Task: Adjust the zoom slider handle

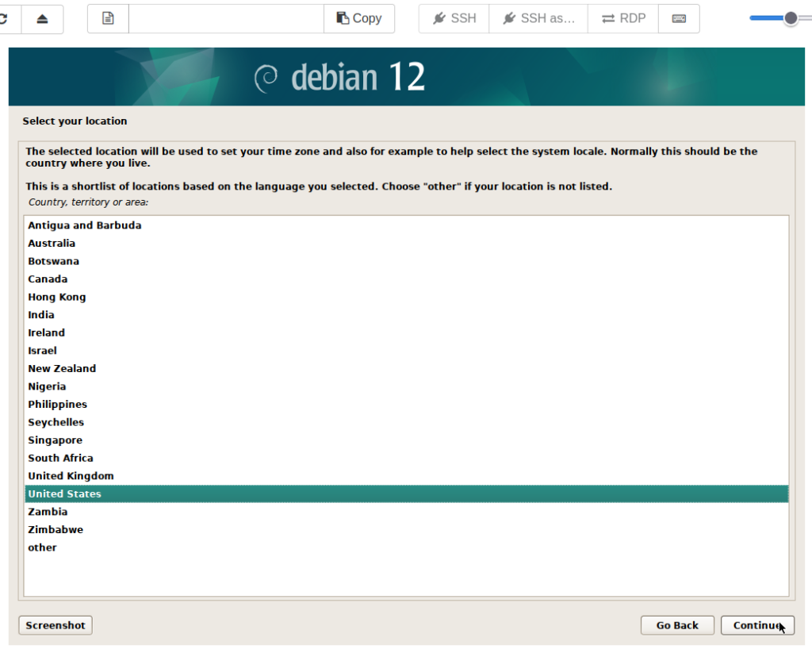Action: [x=791, y=18]
